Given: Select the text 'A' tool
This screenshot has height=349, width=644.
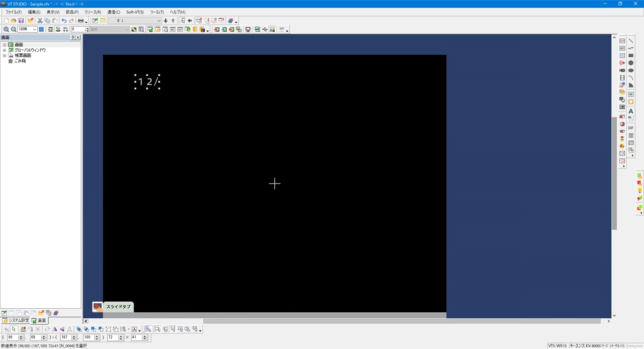Looking at the screenshot, I should coord(631,111).
